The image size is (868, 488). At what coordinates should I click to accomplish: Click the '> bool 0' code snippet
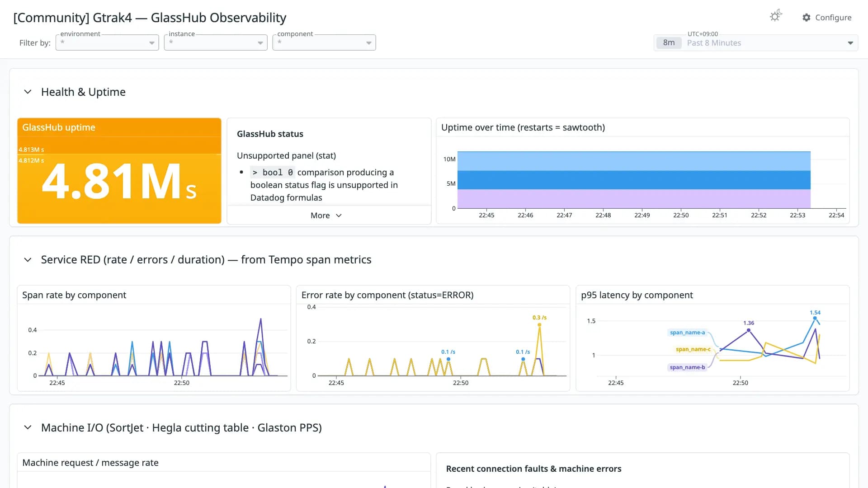pos(273,172)
